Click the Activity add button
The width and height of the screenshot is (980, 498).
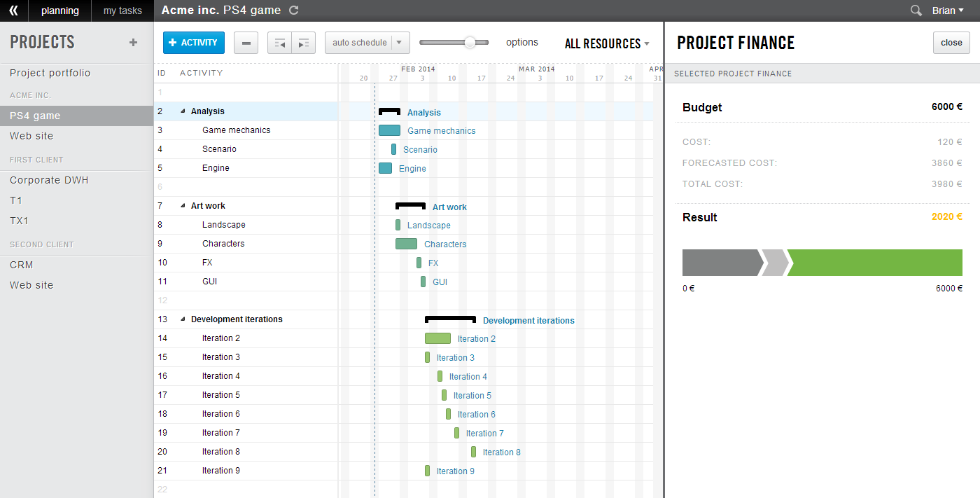tap(194, 43)
